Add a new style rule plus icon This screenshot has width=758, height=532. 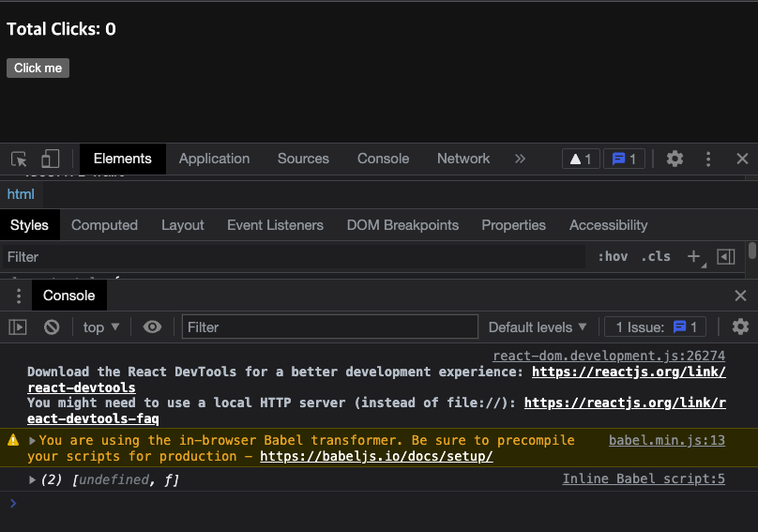click(694, 256)
